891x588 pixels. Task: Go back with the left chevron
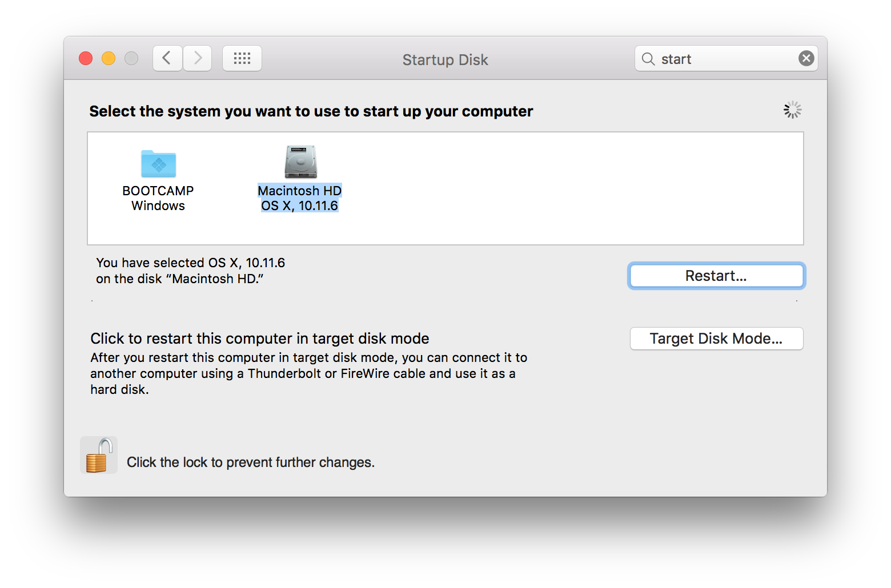point(167,58)
